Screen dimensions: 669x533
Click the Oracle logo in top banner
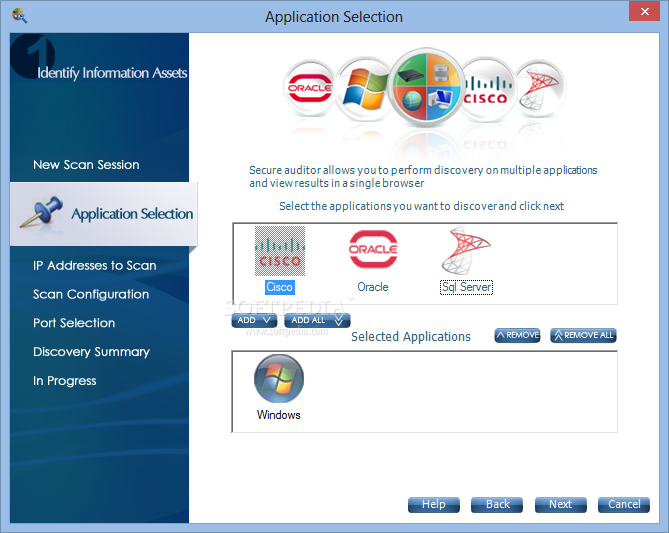click(310, 88)
